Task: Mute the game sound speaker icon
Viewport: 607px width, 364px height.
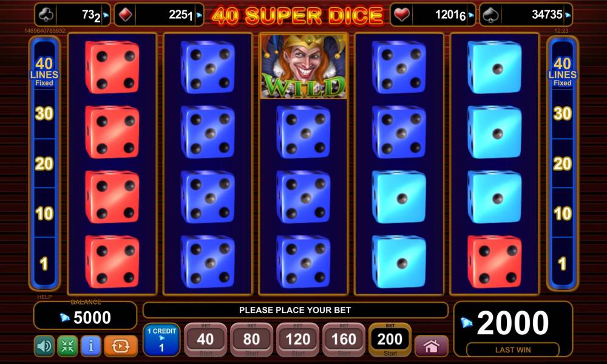Action: pos(44,346)
